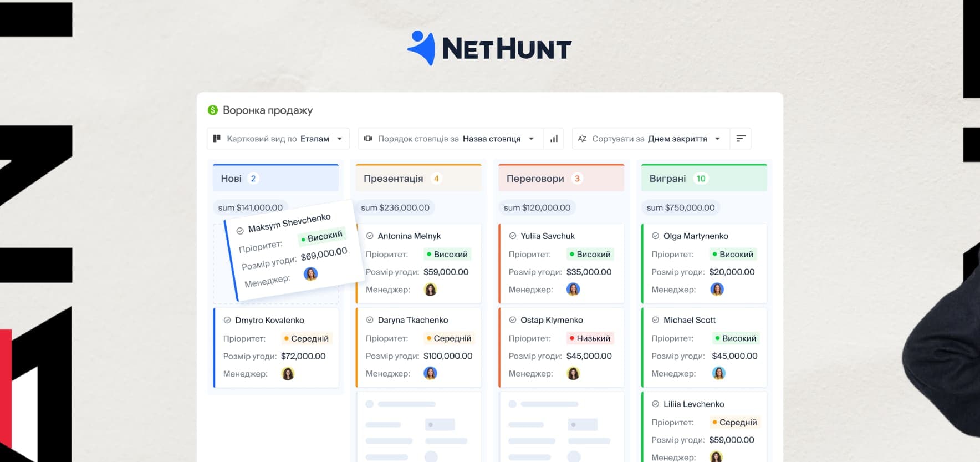Viewport: 980px width, 462px height.
Task: Open the Картковий вид по Етапам dropdown
Action: click(278, 139)
